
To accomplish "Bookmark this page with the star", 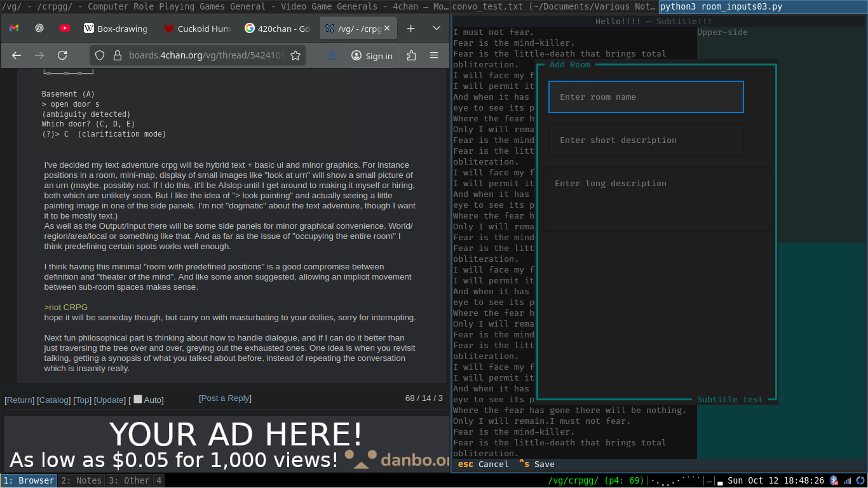I will coord(295,55).
